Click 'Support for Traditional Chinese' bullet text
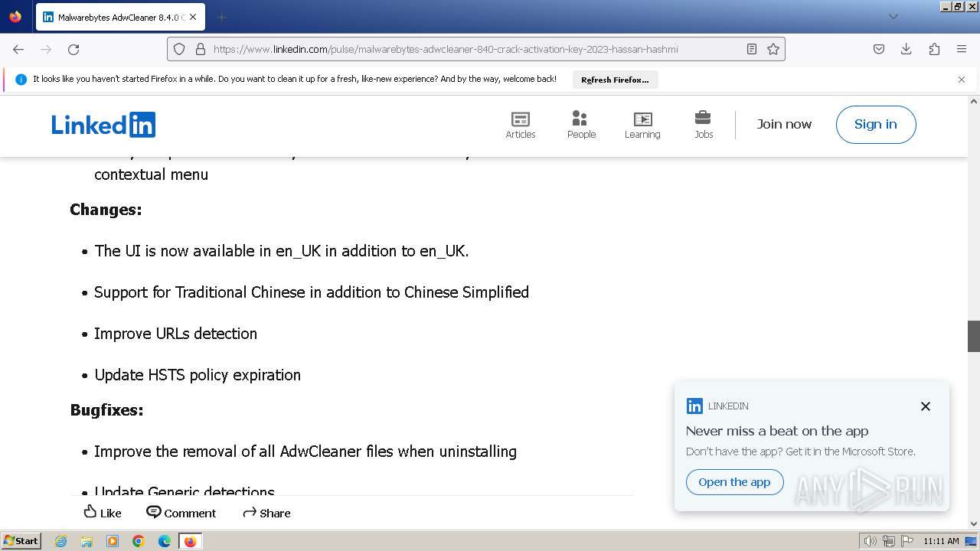This screenshot has width=980, height=551. 312,292
